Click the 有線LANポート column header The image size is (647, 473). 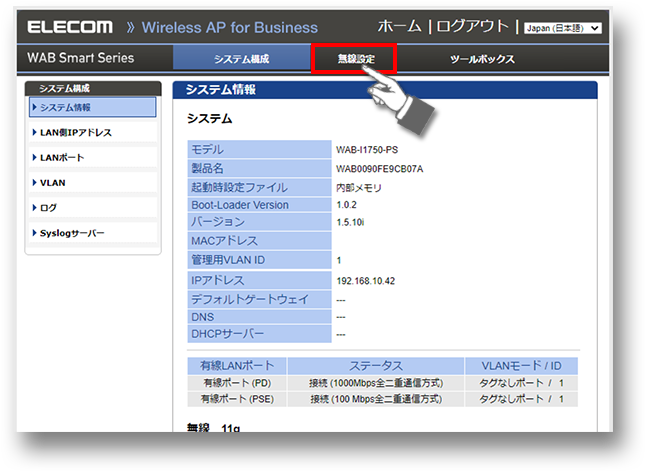tap(237, 366)
